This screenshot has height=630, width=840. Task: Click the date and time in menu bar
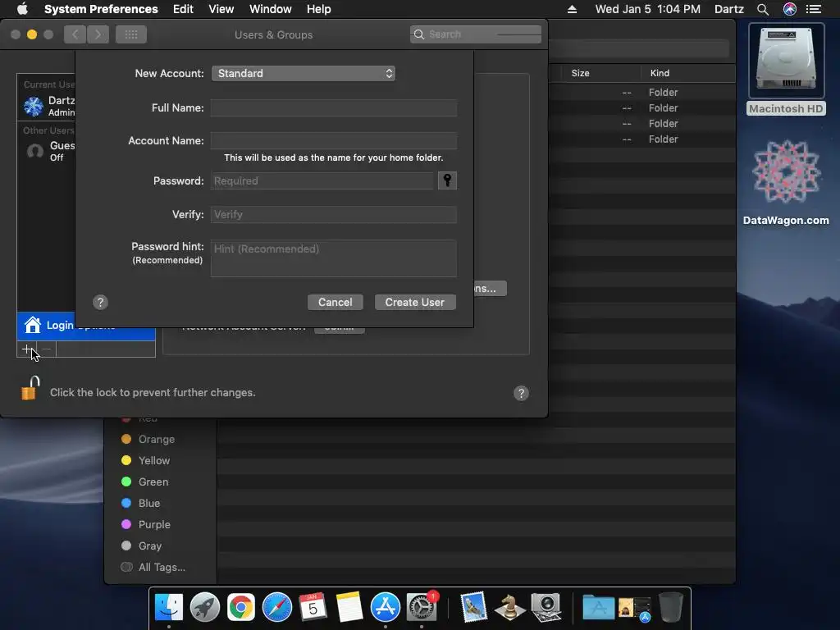coord(648,9)
